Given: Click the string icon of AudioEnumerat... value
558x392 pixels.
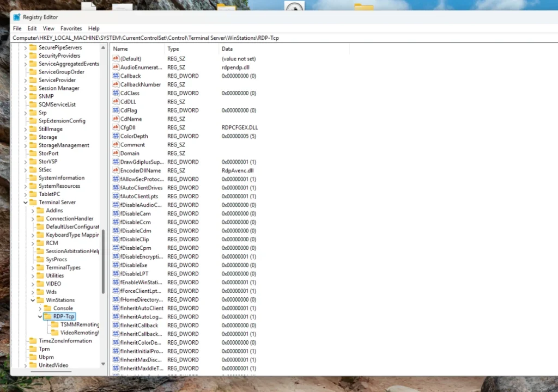Looking at the screenshot, I should pos(116,67).
